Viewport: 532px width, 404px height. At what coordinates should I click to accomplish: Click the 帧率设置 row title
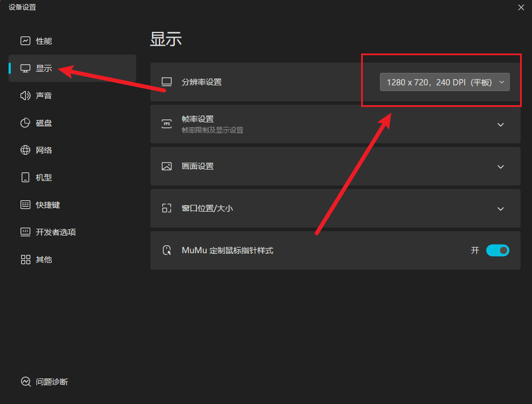tap(198, 119)
